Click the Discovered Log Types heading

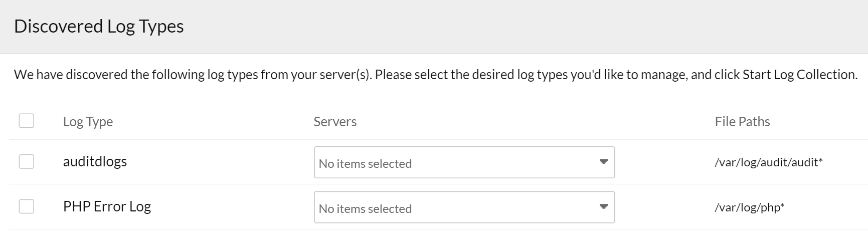click(x=99, y=26)
